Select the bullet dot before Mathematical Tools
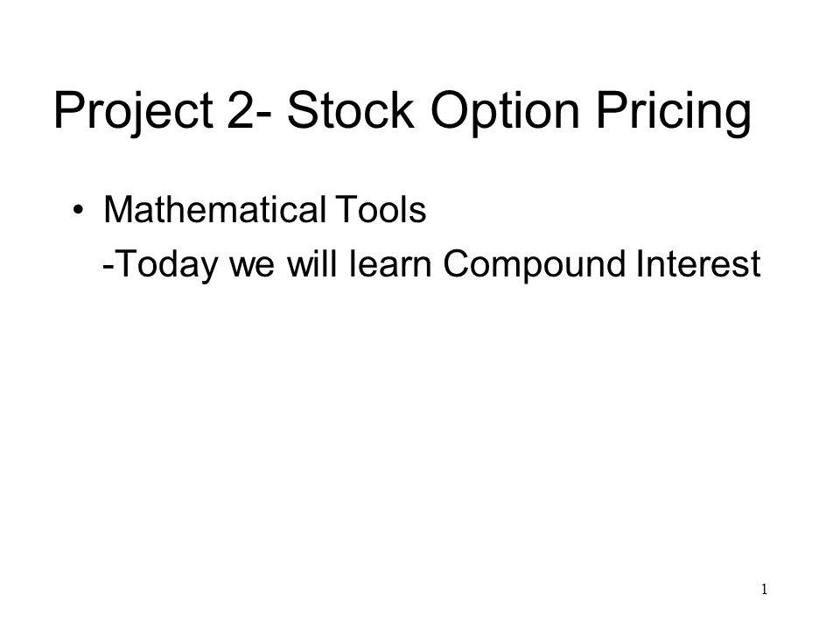840x630 pixels. (78, 209)
